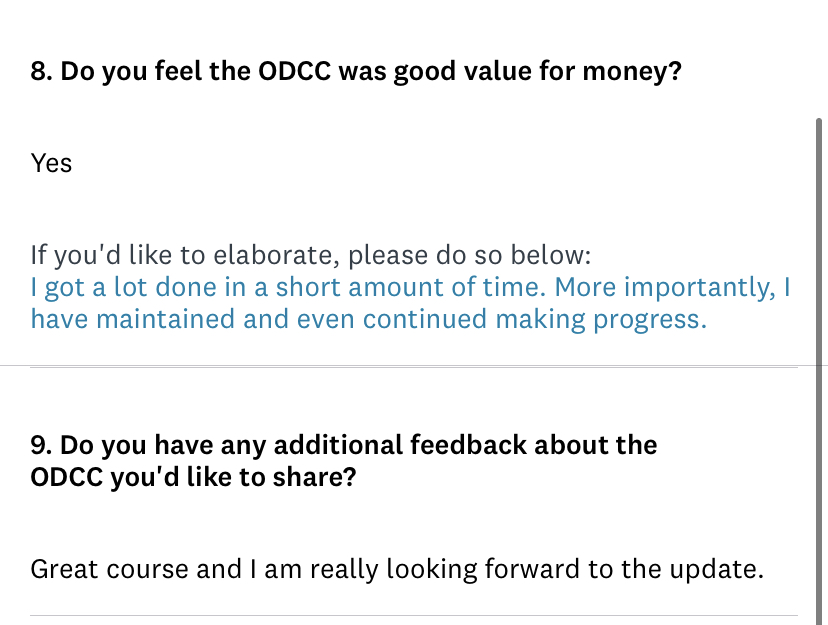
Task: Click the divider below the question 9 response
Action: 414,615
